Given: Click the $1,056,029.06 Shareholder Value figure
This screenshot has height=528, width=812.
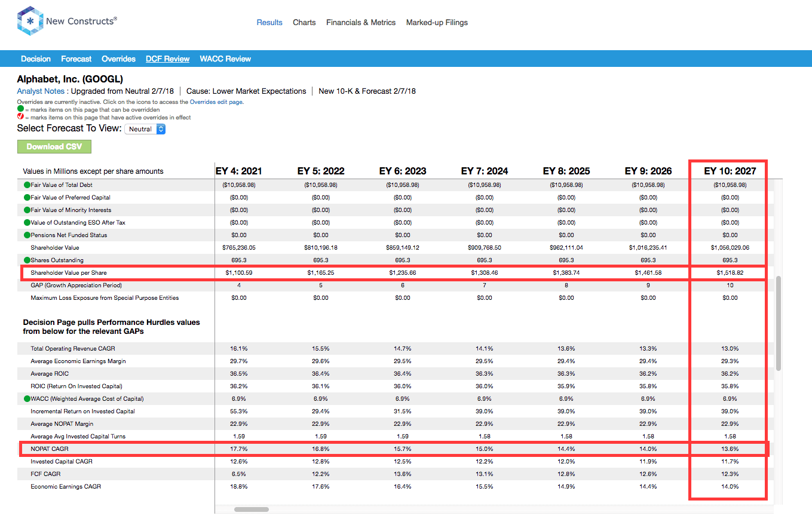Looking at the screenshot, I should [x=730, y=248].
